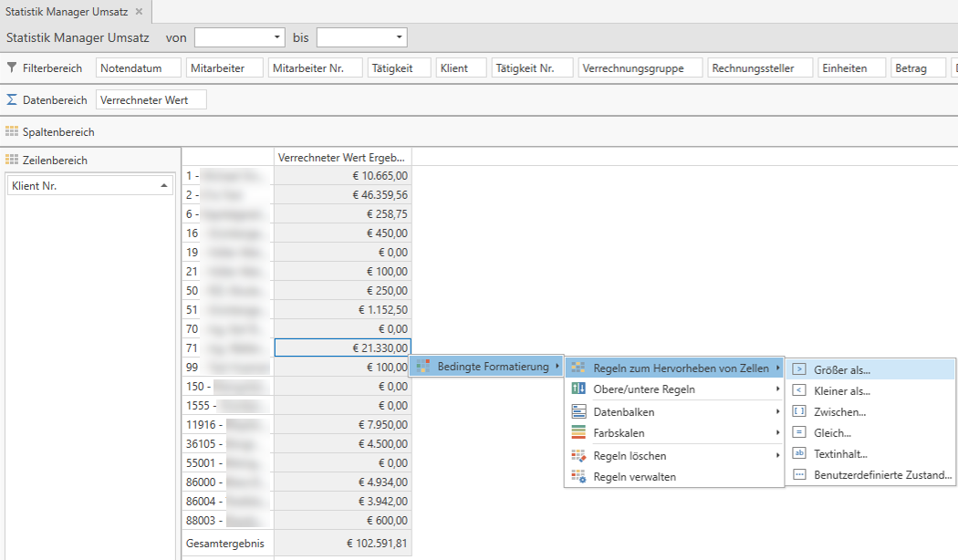Viewport: 958px width, 560px height.
Task: Click the Mitarbeiter filter field button
Action: (224, 68)
